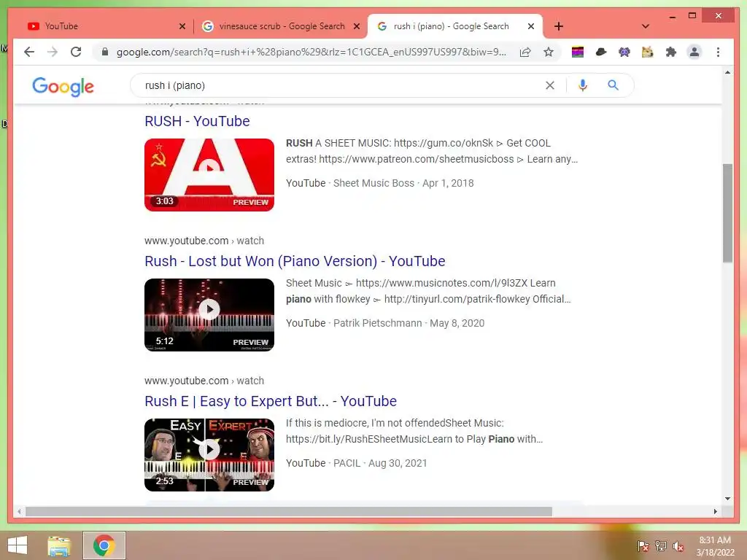The height and width of the screenshot is (560, 747).
Task: Click the Chrome taskbar icon
Action: 104,545
